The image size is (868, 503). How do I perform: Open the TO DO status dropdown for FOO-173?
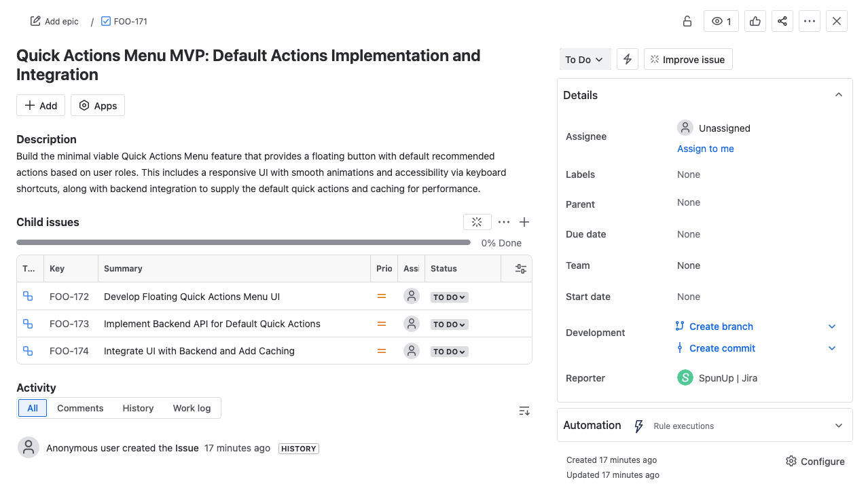click(x=450, y=324)
